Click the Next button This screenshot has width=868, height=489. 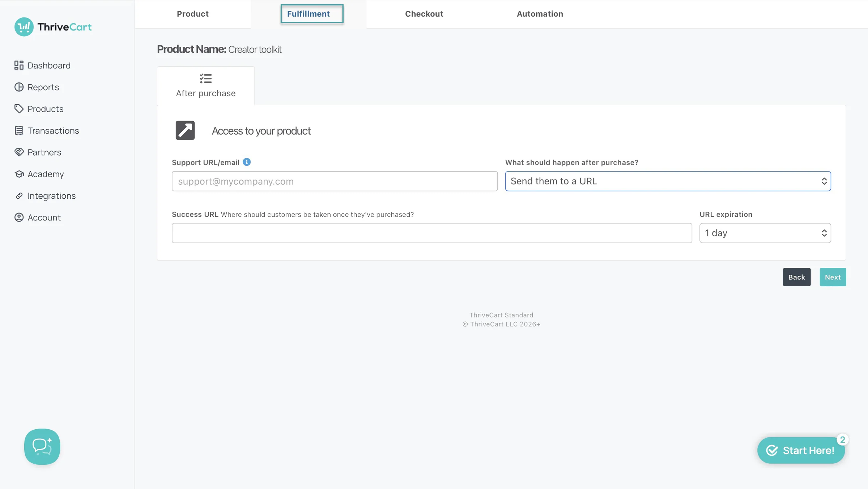point(833,277)
